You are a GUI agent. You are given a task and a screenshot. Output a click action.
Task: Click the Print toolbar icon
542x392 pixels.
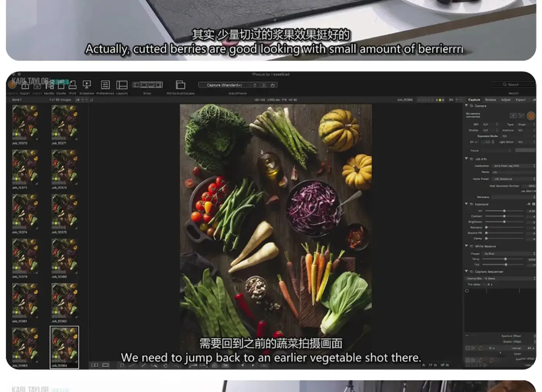72,85
